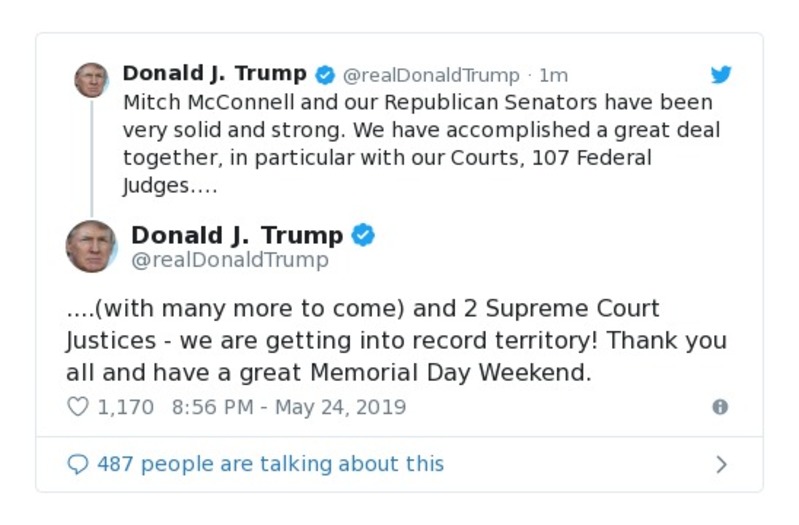
Task: Click the bold "Donald J. Trump" name in top tweet
Action: [x=214, y=74]
